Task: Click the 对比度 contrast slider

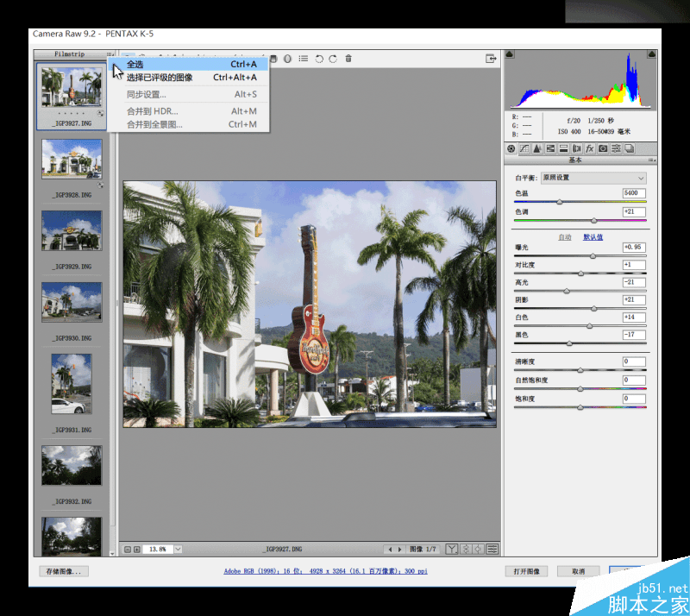Action: [580, 273]
